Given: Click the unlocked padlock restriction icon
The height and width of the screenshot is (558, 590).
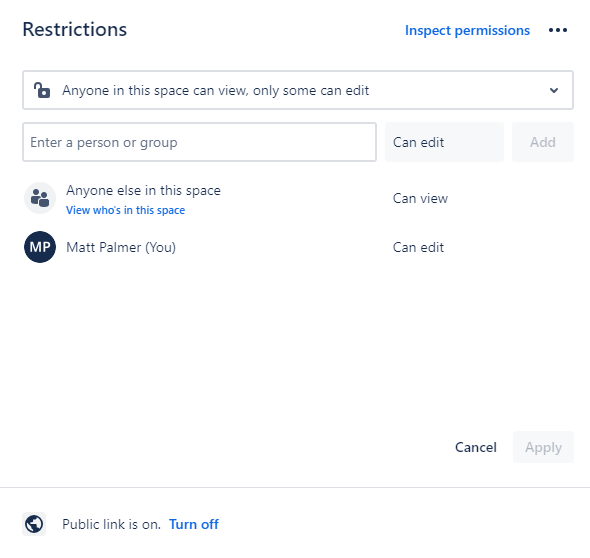Looking at the screenshot, I should click(x=42, y=90).
